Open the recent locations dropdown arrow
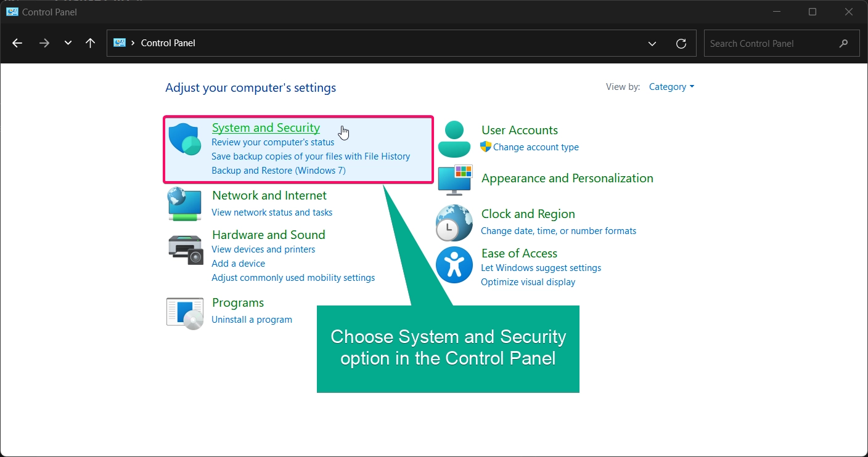 [x=68, y=43]
